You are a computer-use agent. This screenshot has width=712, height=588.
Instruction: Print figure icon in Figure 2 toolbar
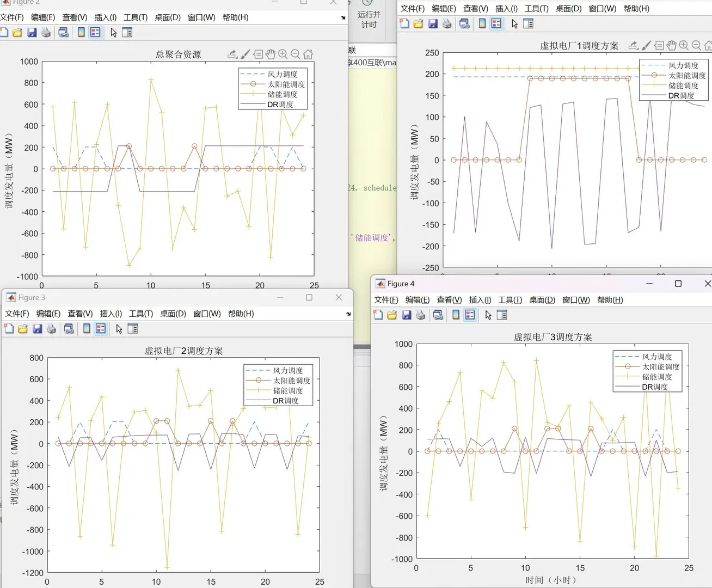coord(46,33)
